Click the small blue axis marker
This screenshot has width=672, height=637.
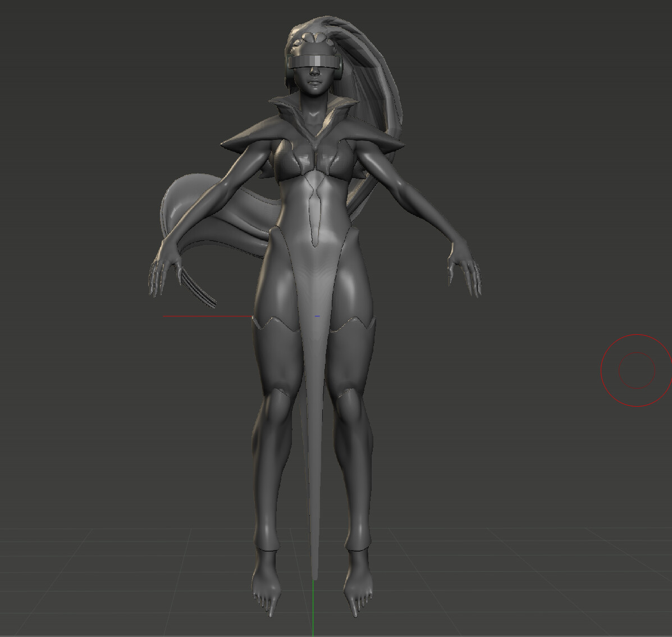coord(317,316)
